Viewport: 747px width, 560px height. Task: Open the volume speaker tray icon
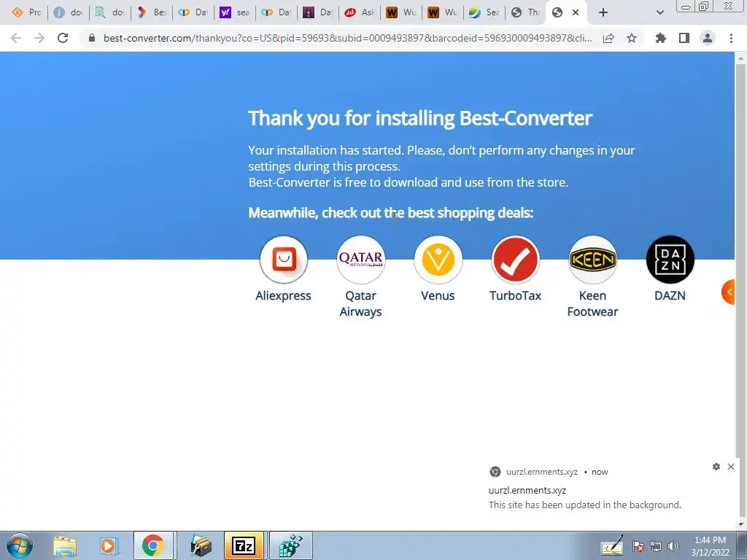coord(673,546)
